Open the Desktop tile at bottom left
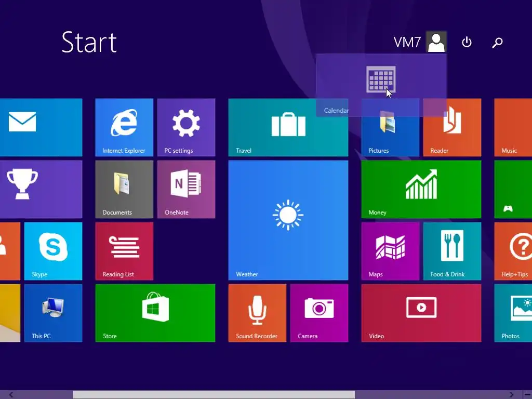This screenshot has width=532, height=399. click(x=10, y=313)
